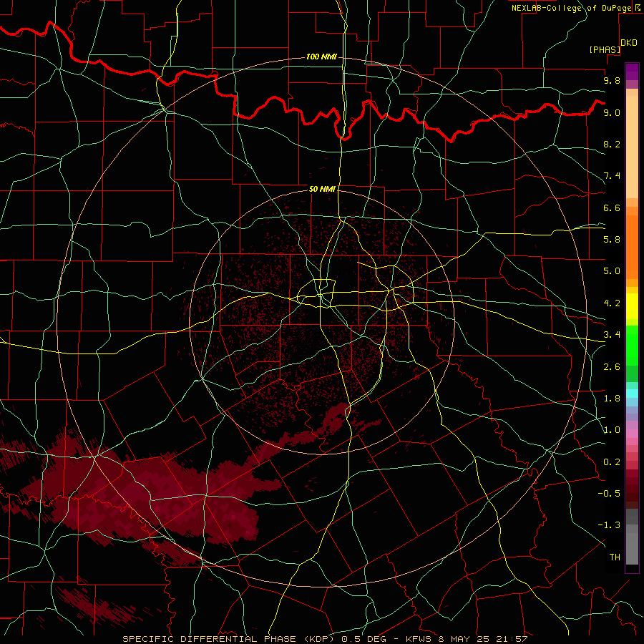
Task: Select the 100 NMI range ring label
Action: (321, 57)
